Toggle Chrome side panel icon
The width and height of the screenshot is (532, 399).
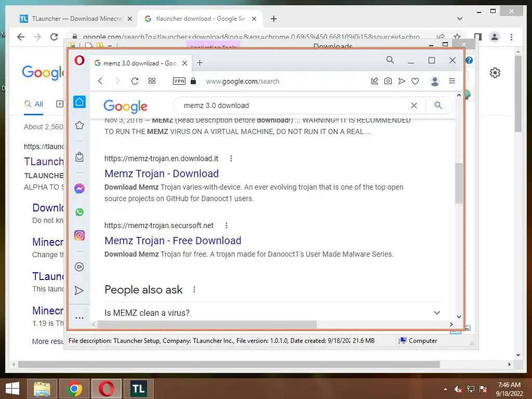coord(478,37)
